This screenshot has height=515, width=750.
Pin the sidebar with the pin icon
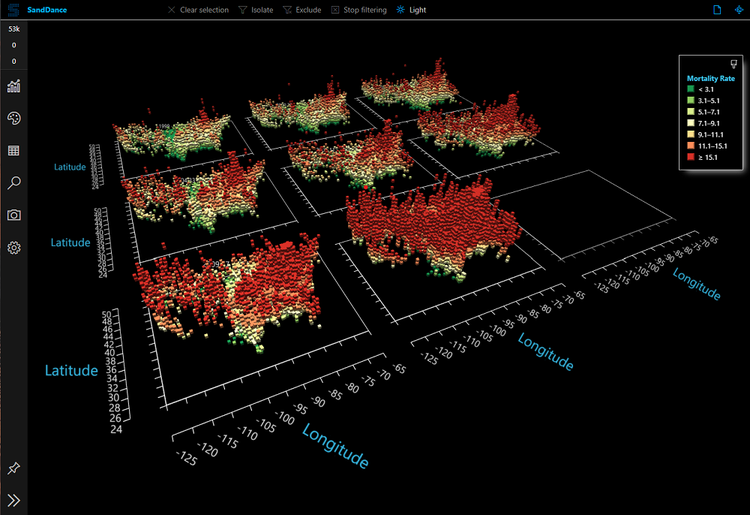click(14, 468)
